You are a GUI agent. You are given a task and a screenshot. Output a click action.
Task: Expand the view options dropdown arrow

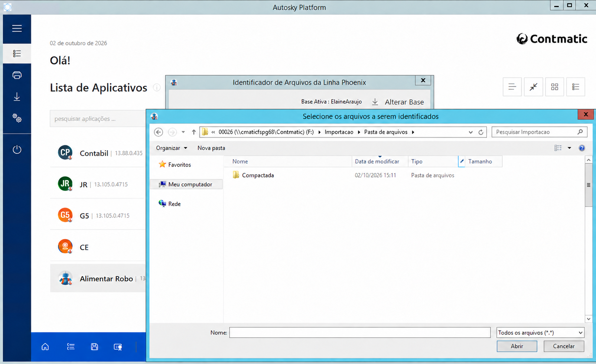(x=569, y=148)
